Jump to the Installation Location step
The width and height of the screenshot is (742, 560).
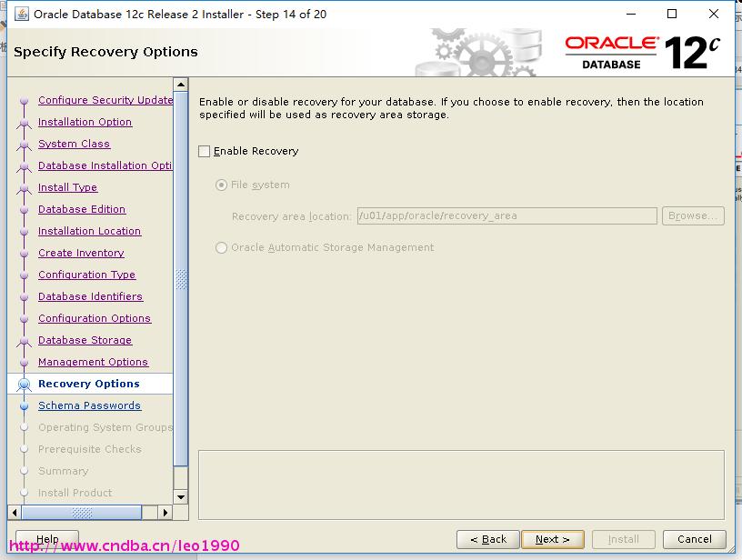(89, 231)
